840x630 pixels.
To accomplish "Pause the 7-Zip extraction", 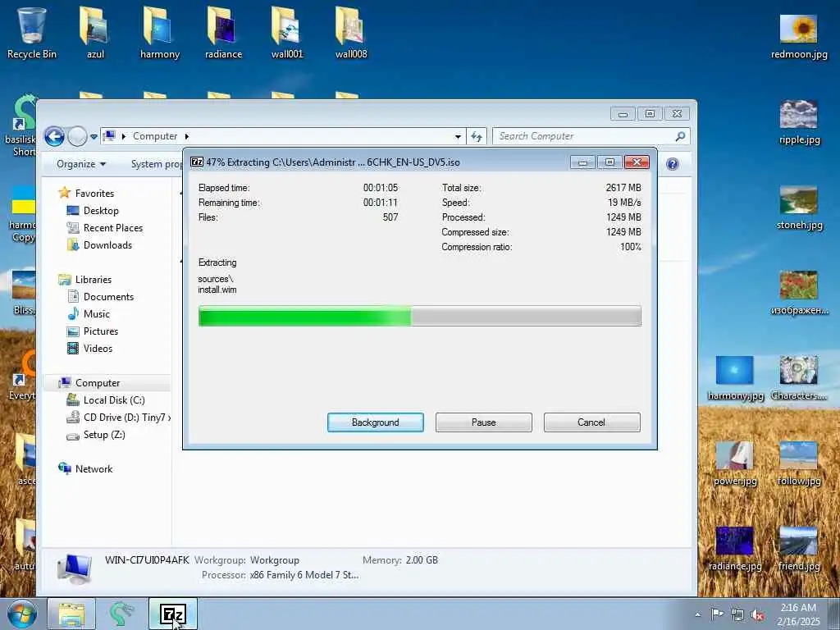I will coord(484,422).
